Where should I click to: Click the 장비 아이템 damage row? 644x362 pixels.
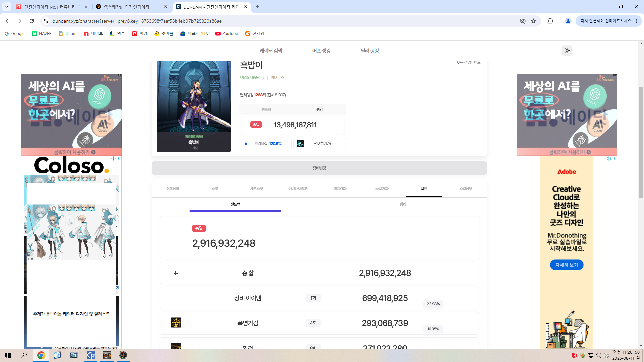tap(319, 298)
